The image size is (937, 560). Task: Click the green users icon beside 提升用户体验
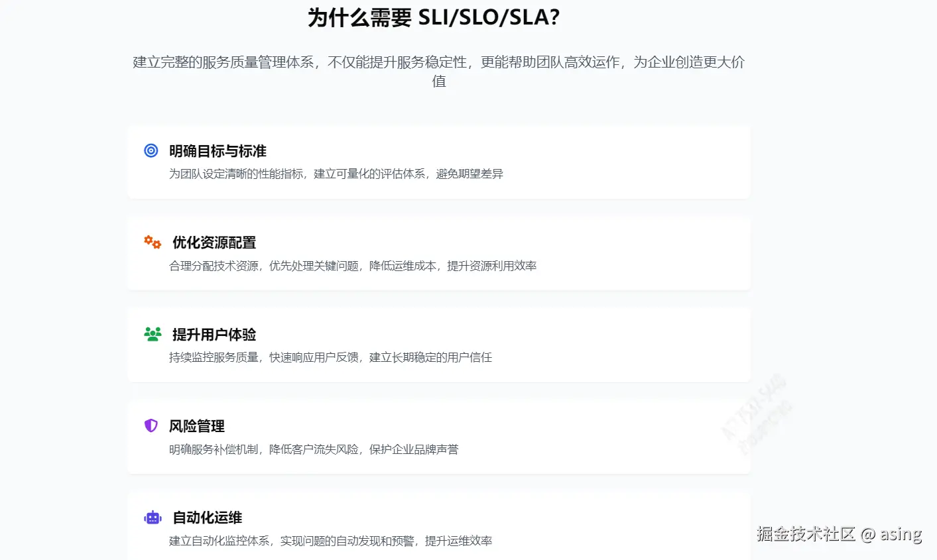(153, 334)
